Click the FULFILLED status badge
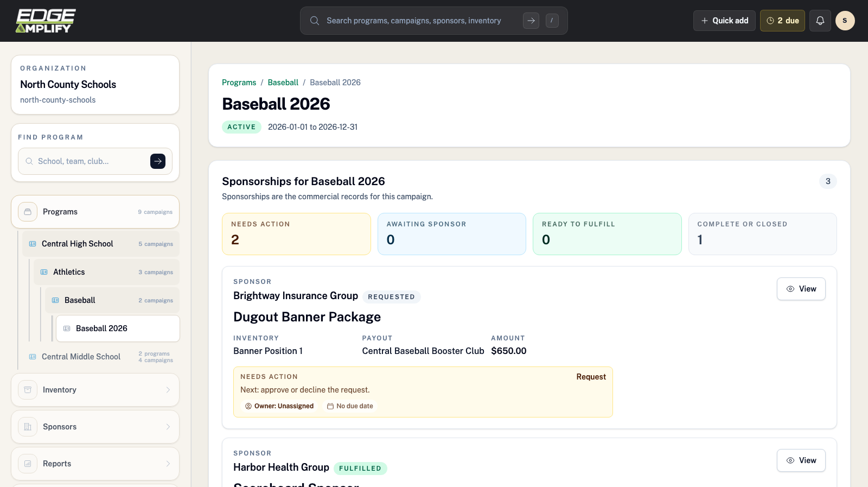The image size is (868, 487). (360, 469)
